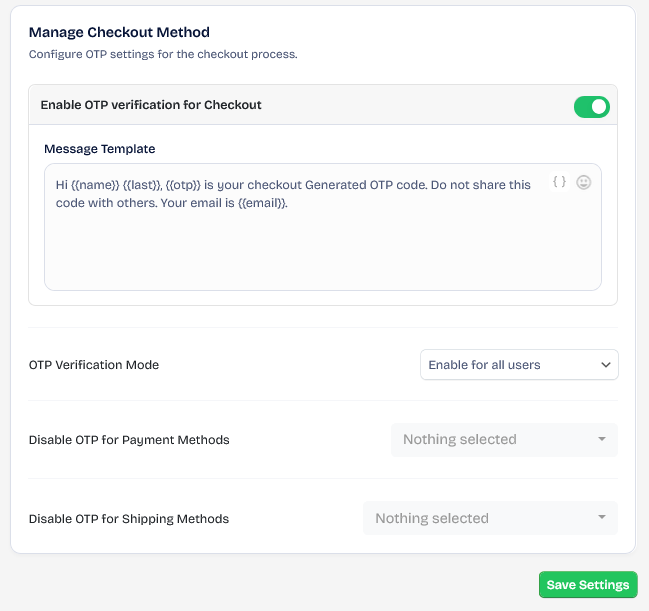
Task: Click the Manage Checkout Method heading
Action: click(x=119, y=32)
